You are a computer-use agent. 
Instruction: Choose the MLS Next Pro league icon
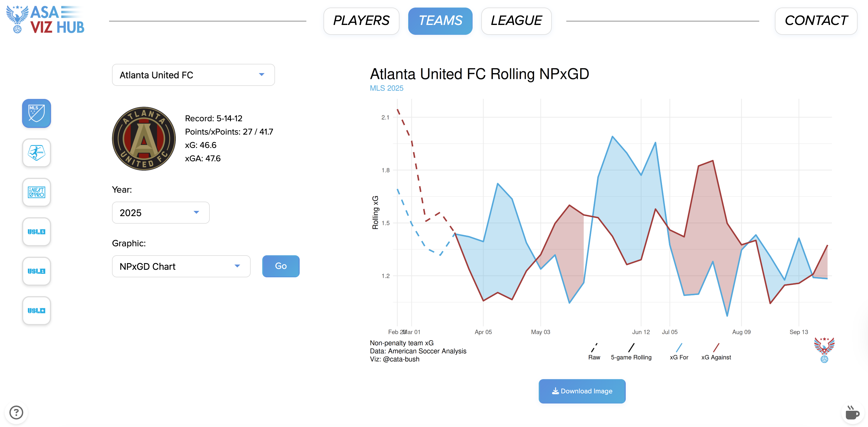(36, 192)
